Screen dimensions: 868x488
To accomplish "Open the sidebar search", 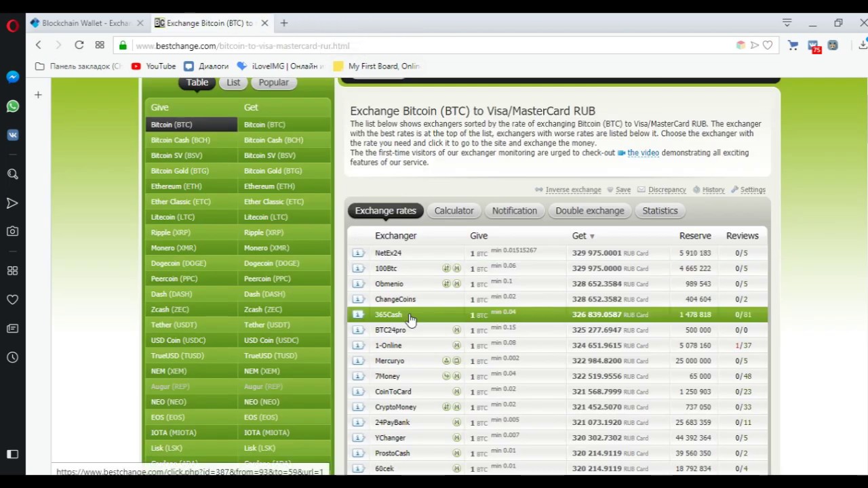I will tap(12, 174).
